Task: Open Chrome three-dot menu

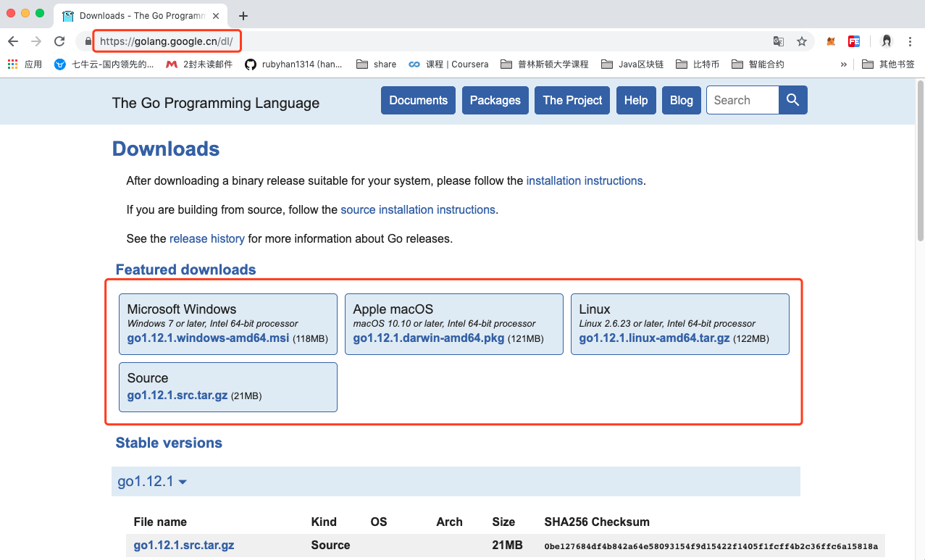Action: [911, 41]
